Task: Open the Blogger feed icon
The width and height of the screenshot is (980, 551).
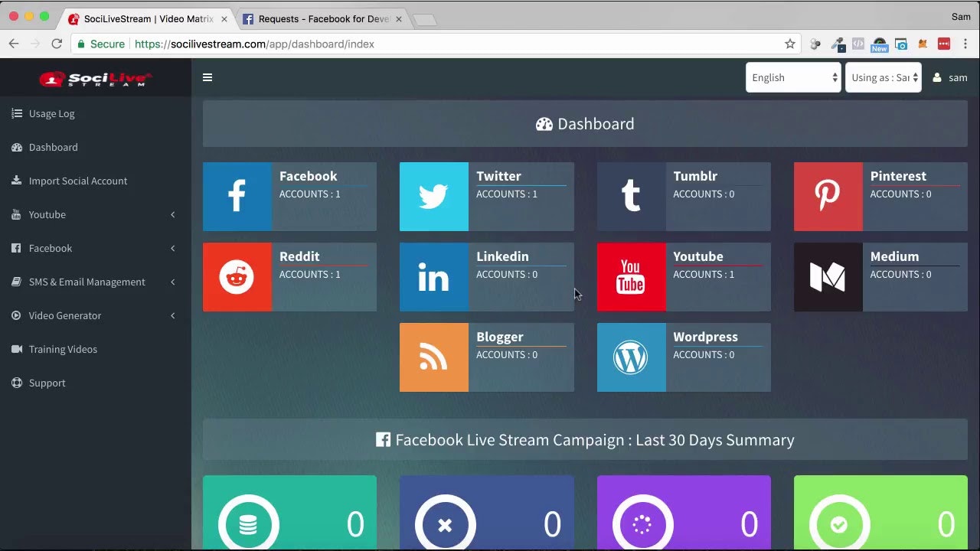Action: 433,357
